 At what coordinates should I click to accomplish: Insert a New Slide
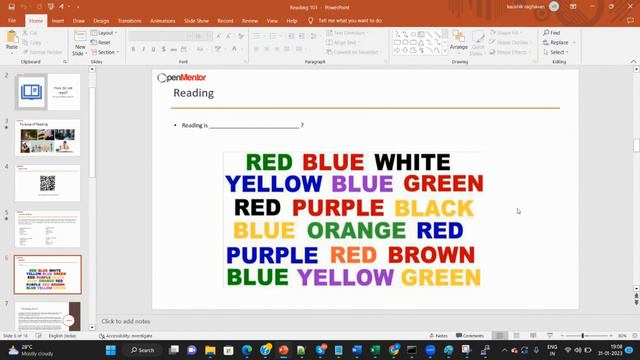click(x=80, y=43)
